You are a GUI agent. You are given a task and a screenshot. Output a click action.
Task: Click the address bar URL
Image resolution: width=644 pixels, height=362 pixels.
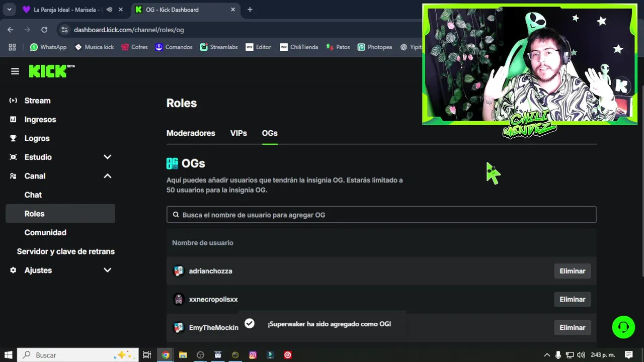point(129,30)
